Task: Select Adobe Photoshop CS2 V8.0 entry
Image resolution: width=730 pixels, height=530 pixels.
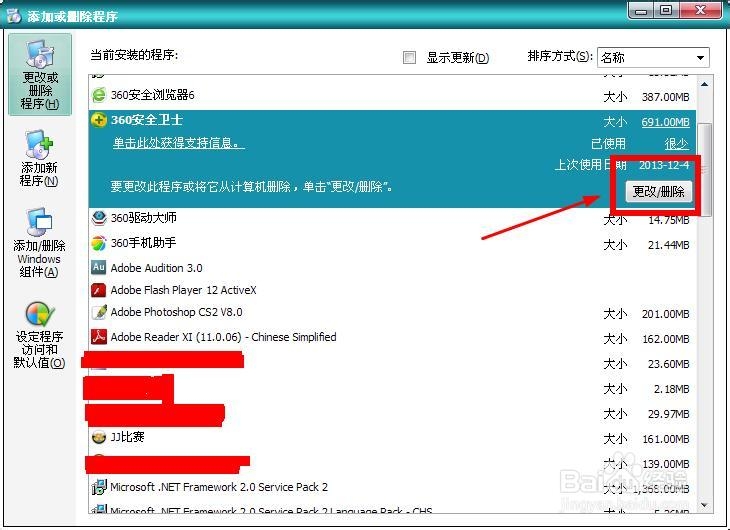Action: (x=176, y=312)
